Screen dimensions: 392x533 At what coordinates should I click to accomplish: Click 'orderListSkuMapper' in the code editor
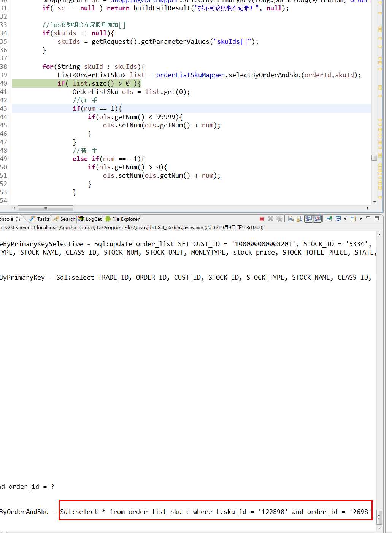click(x=190, y=75)
